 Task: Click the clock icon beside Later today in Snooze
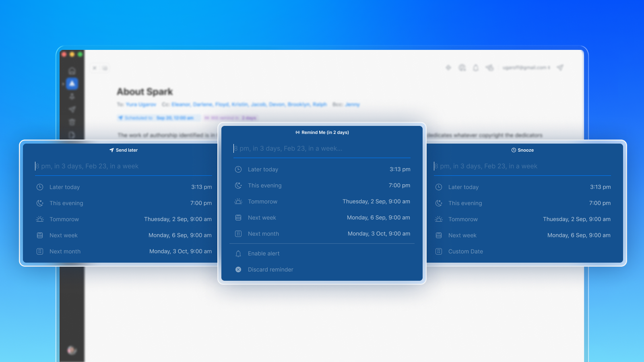pyautogui.click(x=439, y=187)
